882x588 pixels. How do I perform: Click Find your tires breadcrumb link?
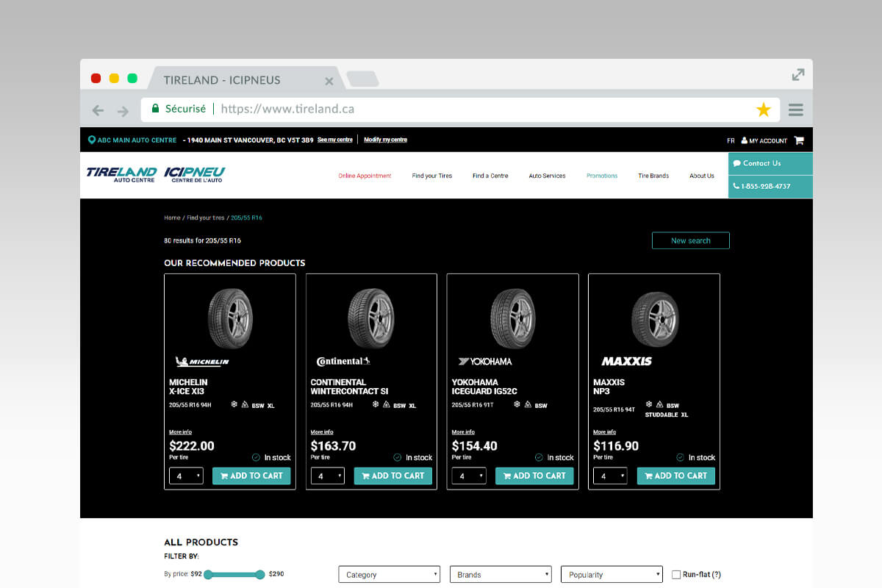click(x=206, y=218)
